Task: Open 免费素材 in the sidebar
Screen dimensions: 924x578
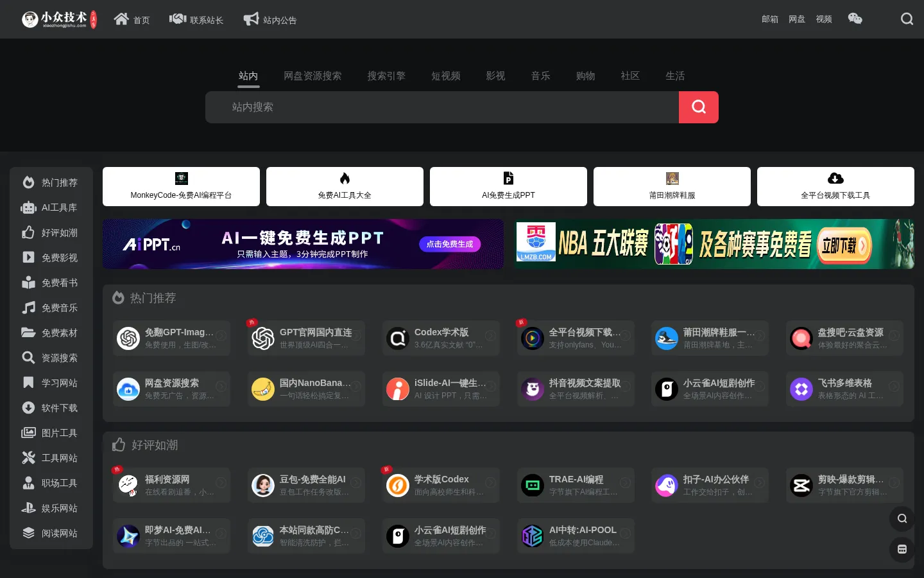Action: click(x=51, y=333)
